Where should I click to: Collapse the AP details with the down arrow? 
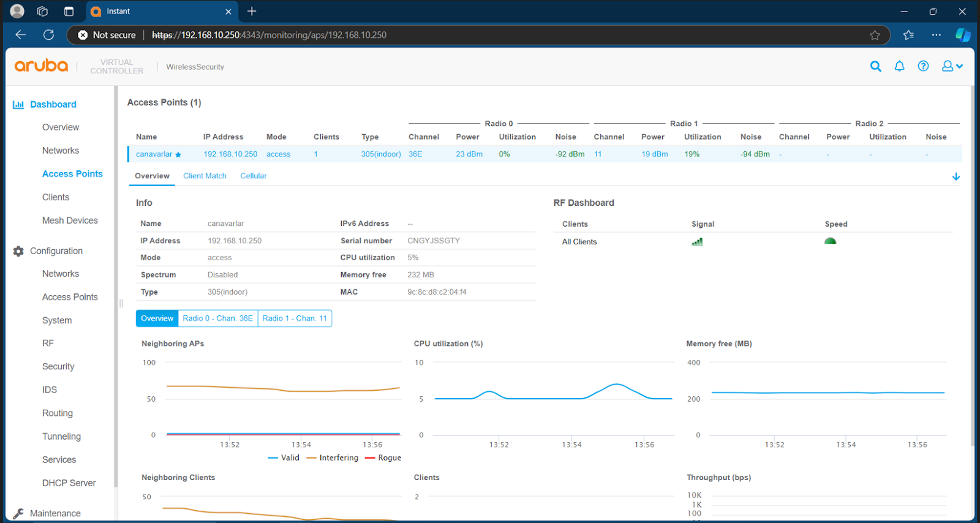tap(956, 176)
